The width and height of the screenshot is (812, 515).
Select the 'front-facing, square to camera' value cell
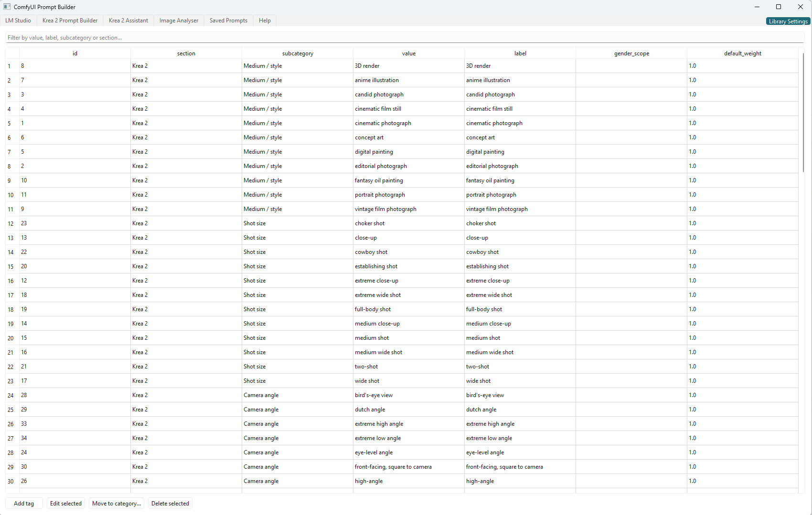click(409, 467)
